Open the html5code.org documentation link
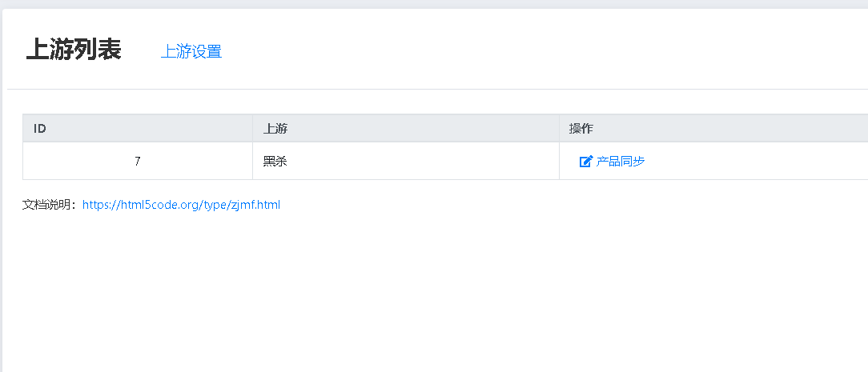This screenshot has height=372, width=868. coord(181,205)
